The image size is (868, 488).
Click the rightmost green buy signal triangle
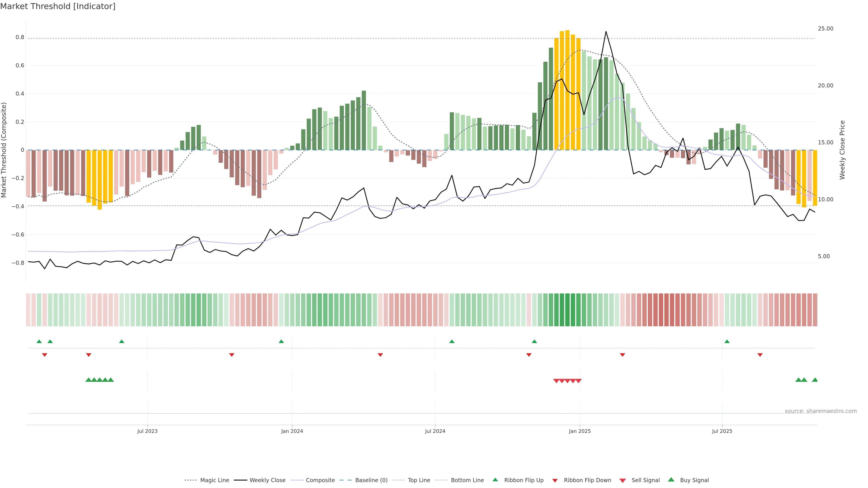815,380
